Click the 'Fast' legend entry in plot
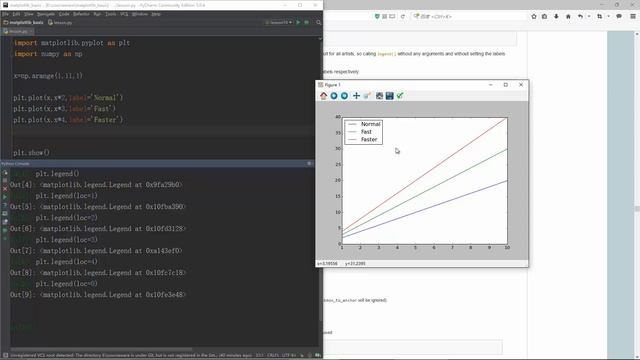 360,132
